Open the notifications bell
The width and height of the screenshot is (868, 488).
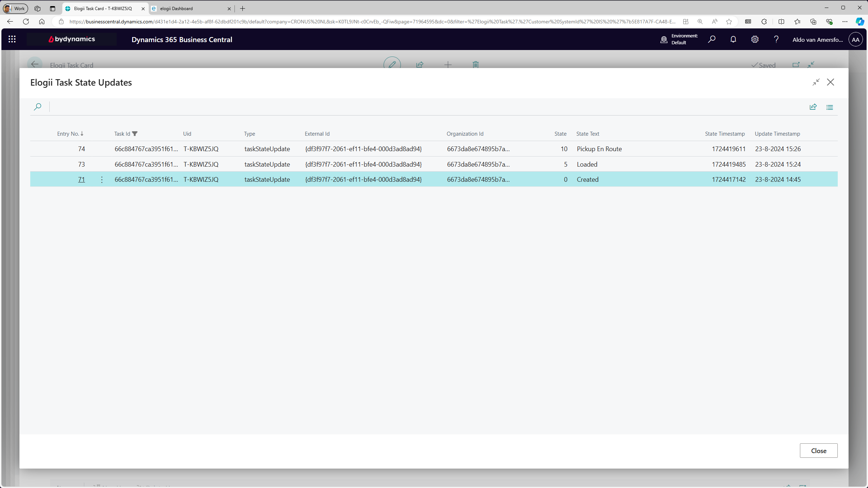(733, 39)
